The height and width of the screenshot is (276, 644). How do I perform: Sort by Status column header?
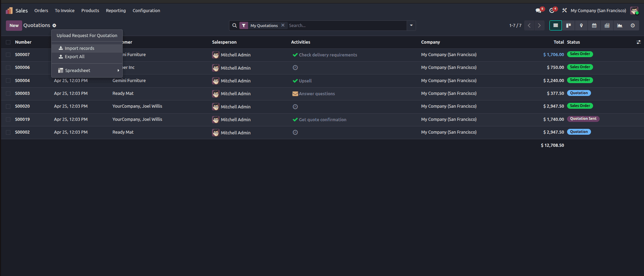point(573,42)
